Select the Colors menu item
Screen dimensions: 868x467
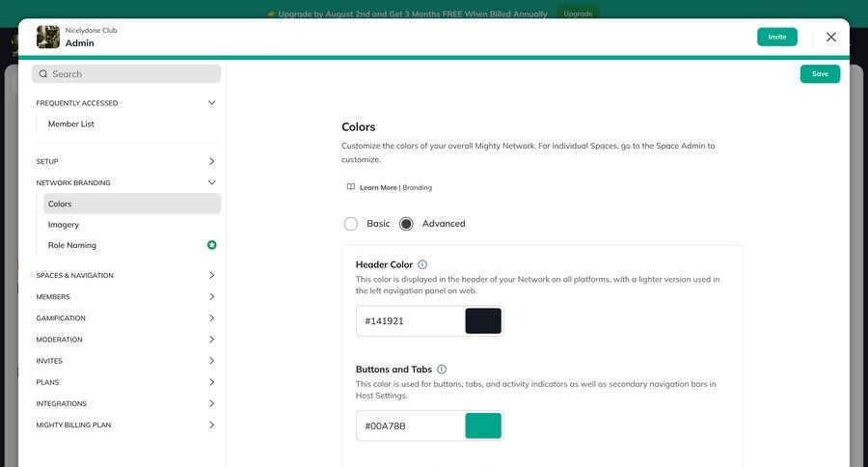[x=132, y=204]
